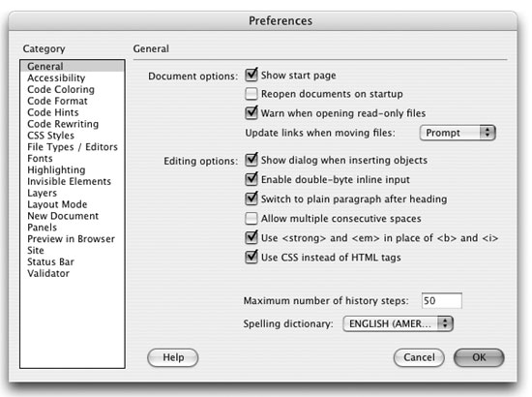Select the Code Coloring category
This screenshot has height=397, width=532.
(x=61, y=89)
